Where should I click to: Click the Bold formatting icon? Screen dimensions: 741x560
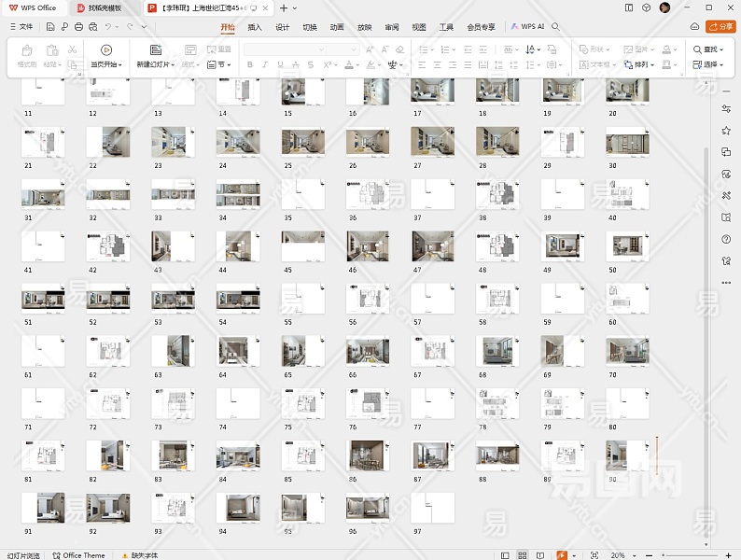(x=250, y=65)
